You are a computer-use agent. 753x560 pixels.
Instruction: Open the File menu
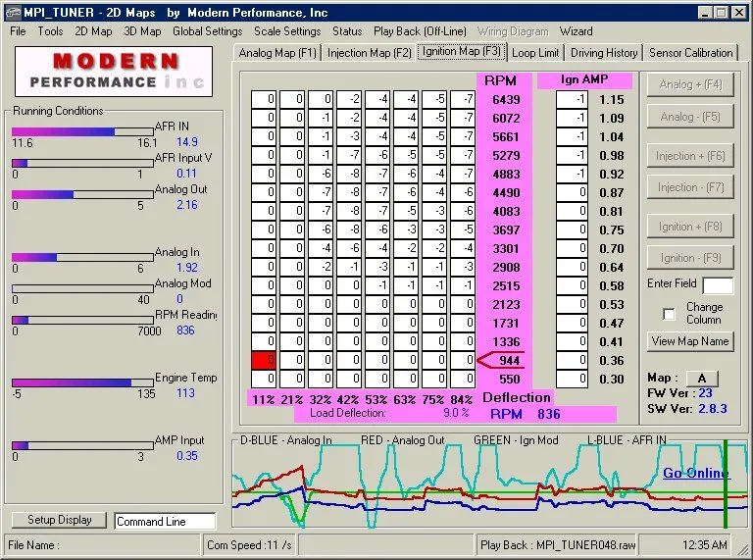[18, 31]
